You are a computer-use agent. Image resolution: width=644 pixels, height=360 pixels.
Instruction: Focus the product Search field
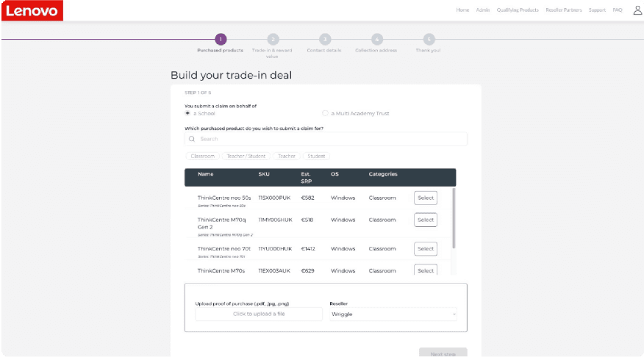[x=326, y=139]
